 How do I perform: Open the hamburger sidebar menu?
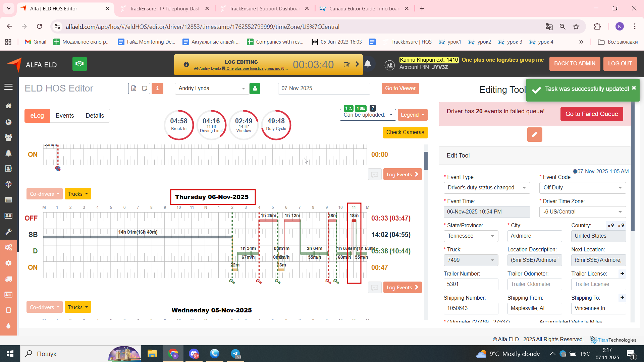click(x=8, y=87)
